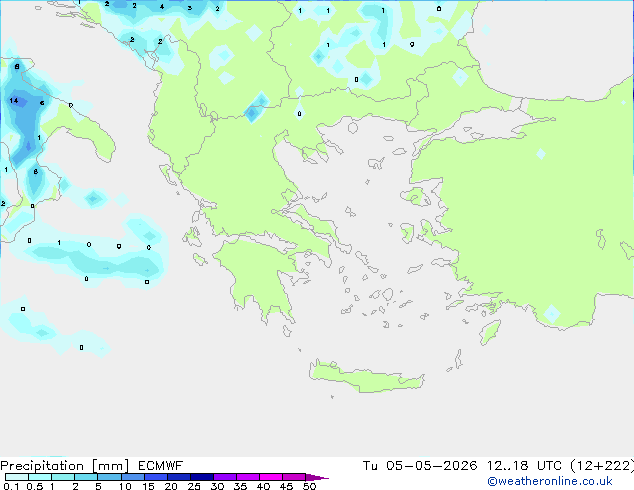
Task: Click the Precipitation [mm] title label
Action: coord(65,466)
